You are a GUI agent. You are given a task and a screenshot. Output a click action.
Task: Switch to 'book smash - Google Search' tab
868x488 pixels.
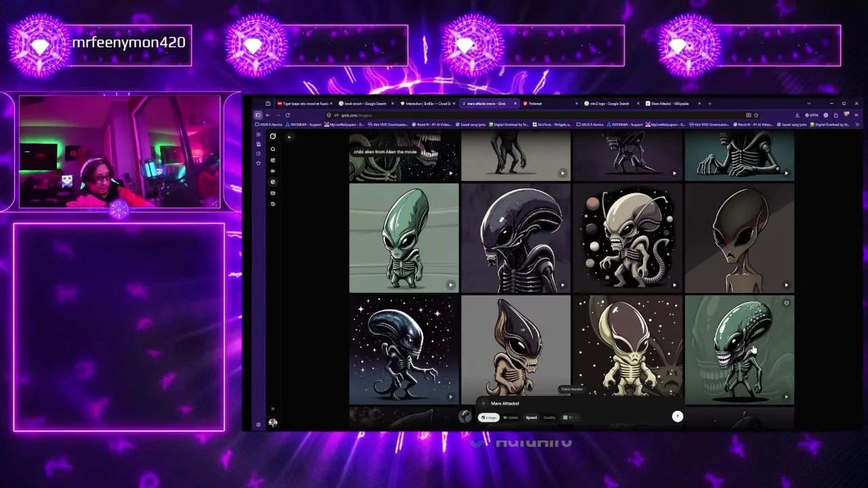[368, 103]
